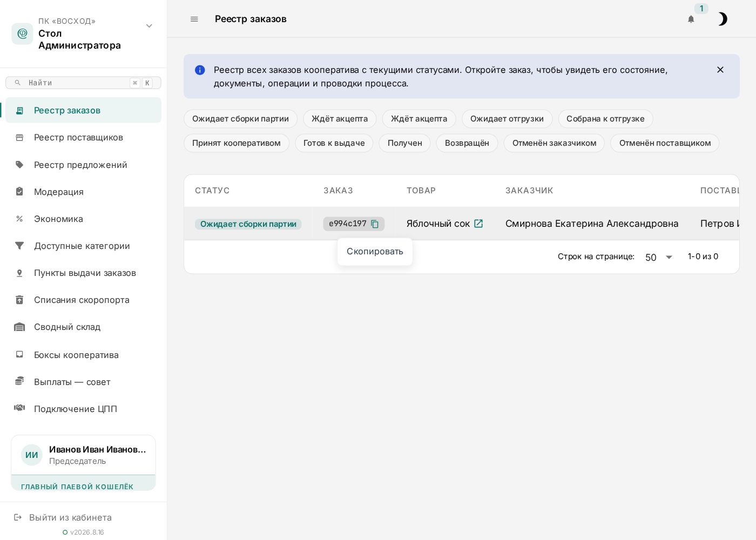Filter by Принят кооперативом chip
The height and width of the screenshot is (540, 756).
[x=237, y=143]
